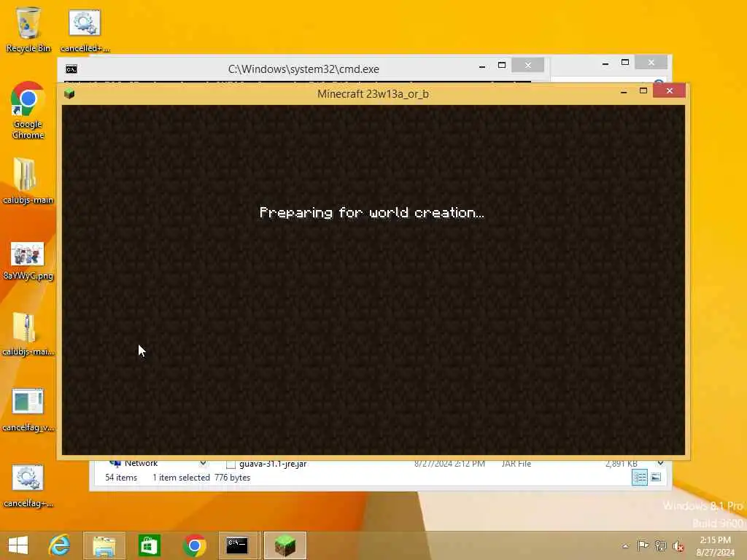Click the JAR File type cell
Viewport: 747px width, 560px height.
[x=516, y=464]
